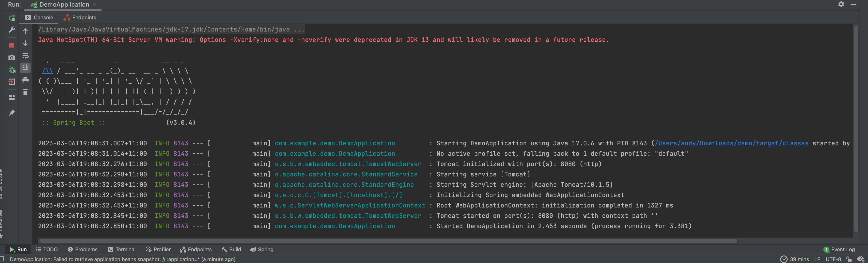
Task: Expand the folded java command line
Action: pos(299,30)
